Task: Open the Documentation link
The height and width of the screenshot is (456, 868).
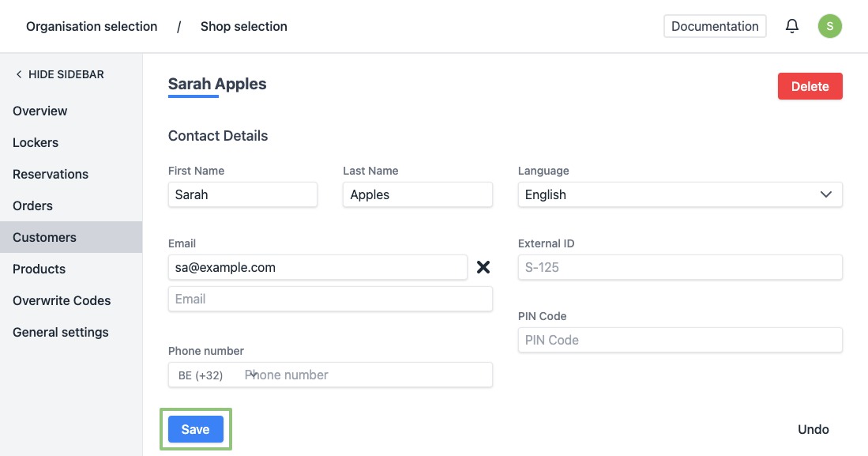Action: pos(715,26)
